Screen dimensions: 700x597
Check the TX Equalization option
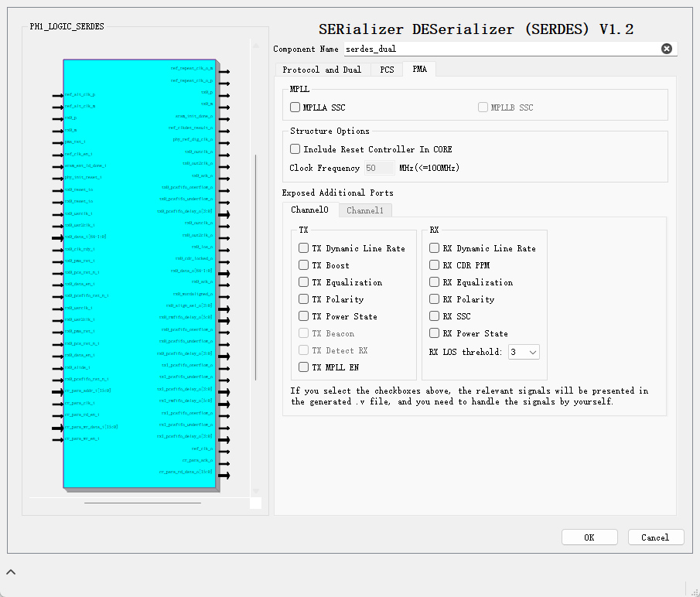[x=303, y=282]
